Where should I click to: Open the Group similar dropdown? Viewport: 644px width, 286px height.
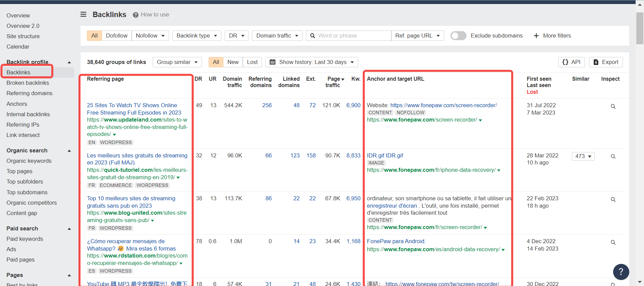point(177,62)
